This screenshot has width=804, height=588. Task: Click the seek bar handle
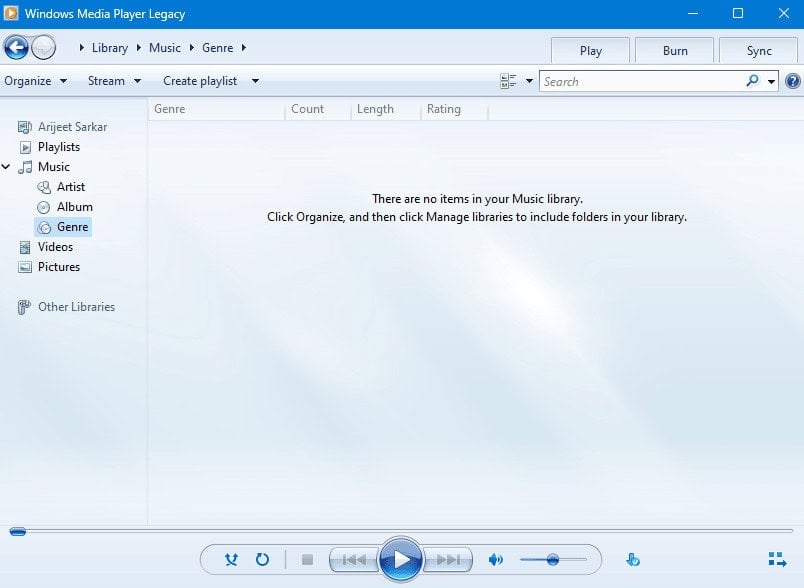point(17,532)
